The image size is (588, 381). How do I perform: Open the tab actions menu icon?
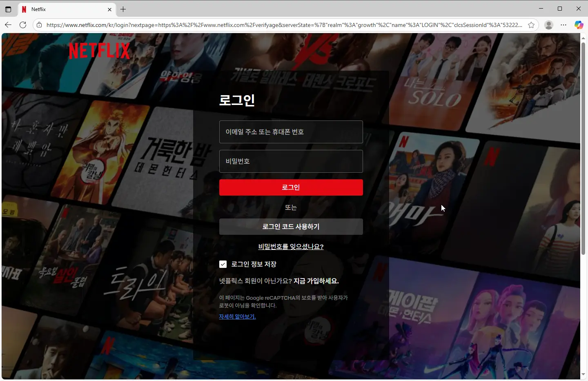tap(8, 9)
